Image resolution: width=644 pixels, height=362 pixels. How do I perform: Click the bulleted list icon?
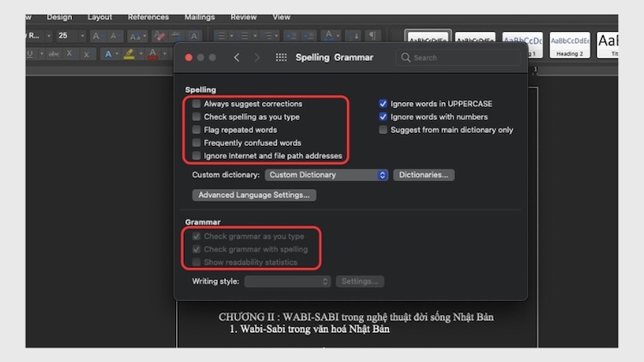coord(220,36)
